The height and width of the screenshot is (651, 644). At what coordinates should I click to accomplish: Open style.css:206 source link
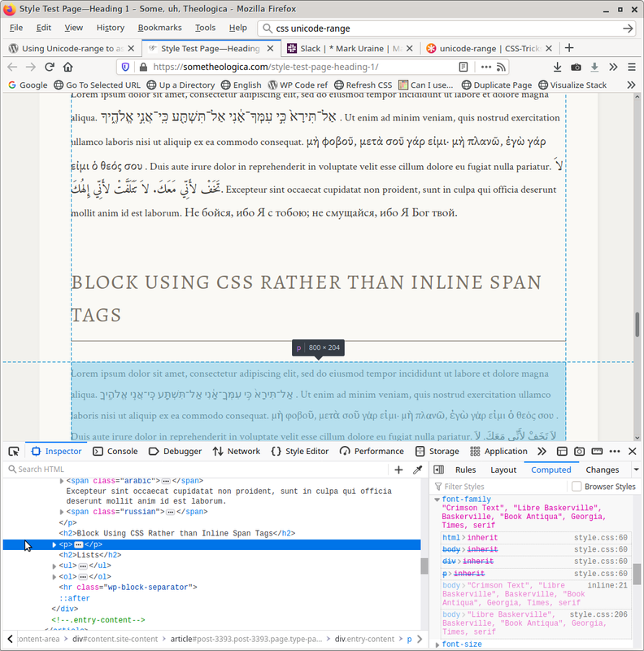pos(598,614)
